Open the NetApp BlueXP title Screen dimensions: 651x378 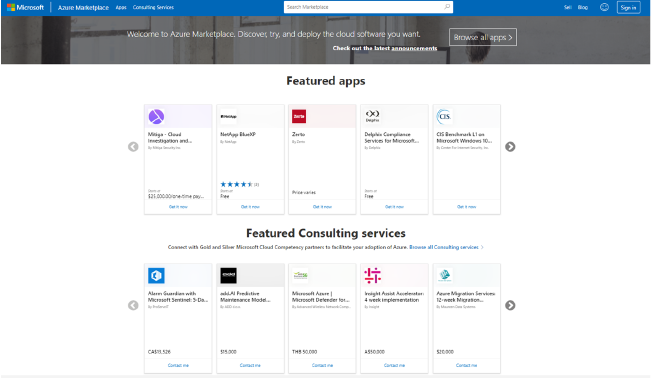(238, 135)
